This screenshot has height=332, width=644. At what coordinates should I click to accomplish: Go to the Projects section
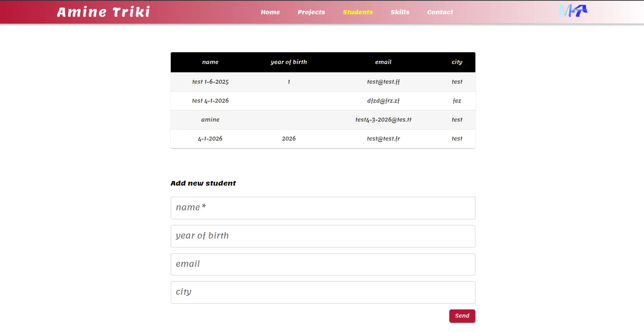pyautogui.click(x=311, y=12)
